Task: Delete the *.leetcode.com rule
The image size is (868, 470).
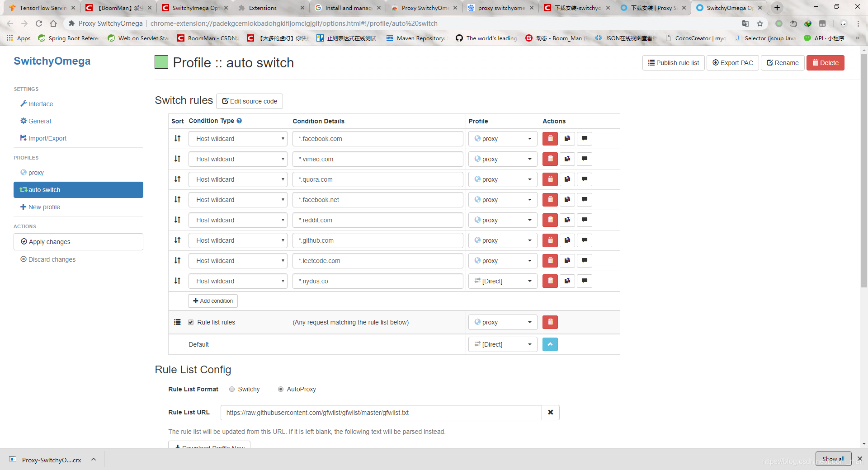Action: tap(550, 261)
